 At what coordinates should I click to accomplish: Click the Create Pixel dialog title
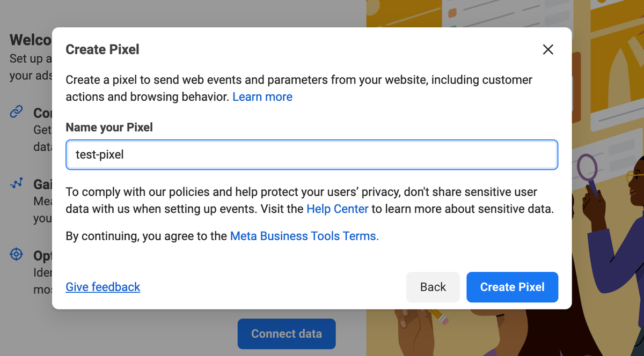coord(102,50)
